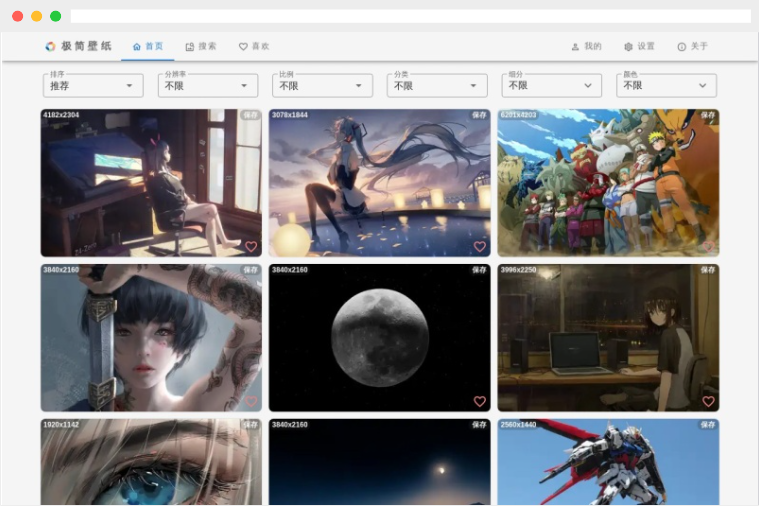Open the 我的 profile page
Image resolution: width=759 pixels, height=506 pixels.
point(587,46)
